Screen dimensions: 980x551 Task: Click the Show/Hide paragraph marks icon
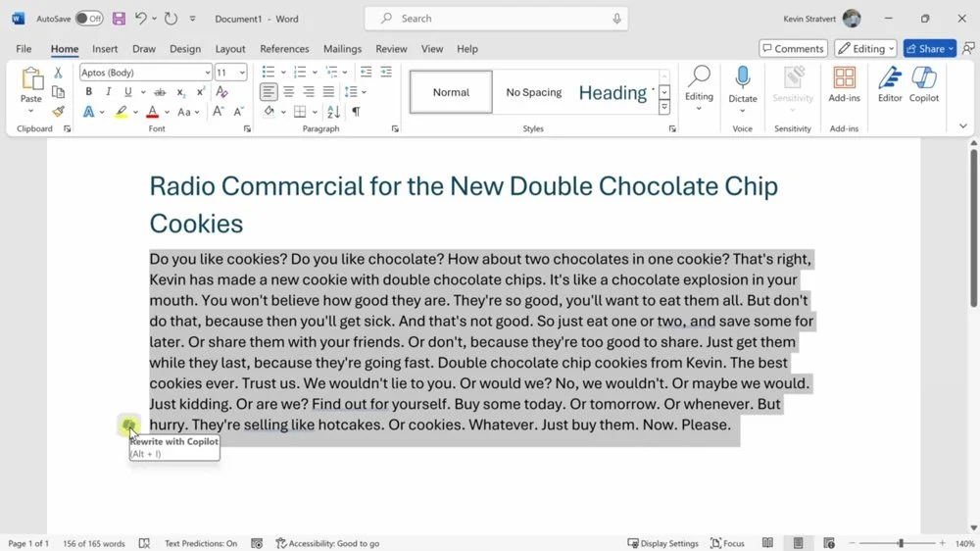356,112
